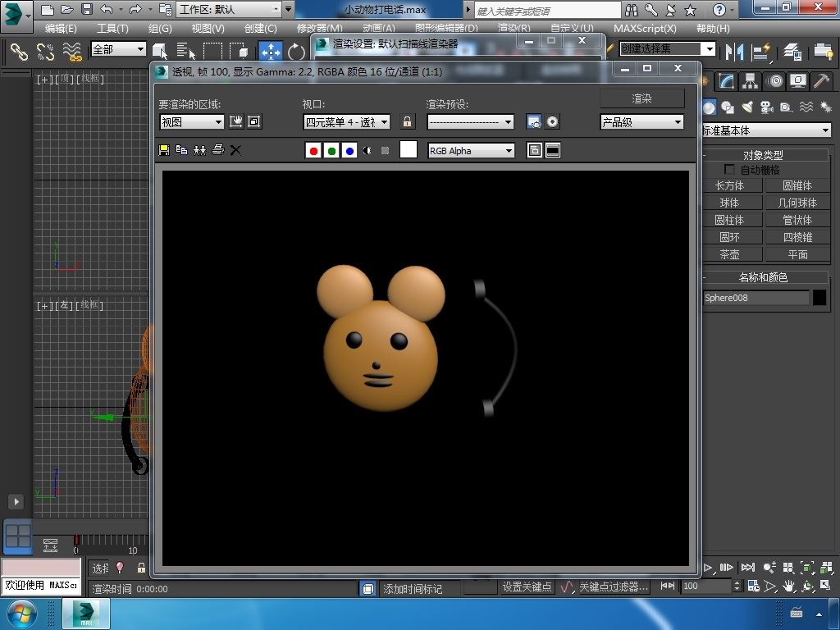Open the MAXScript(X) menu
Viewport: 840px width, 630px height.
point(645,29)
